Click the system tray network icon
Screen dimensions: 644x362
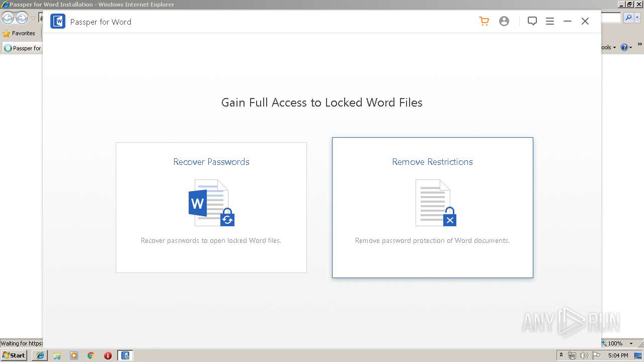click(x=572, y=355)
